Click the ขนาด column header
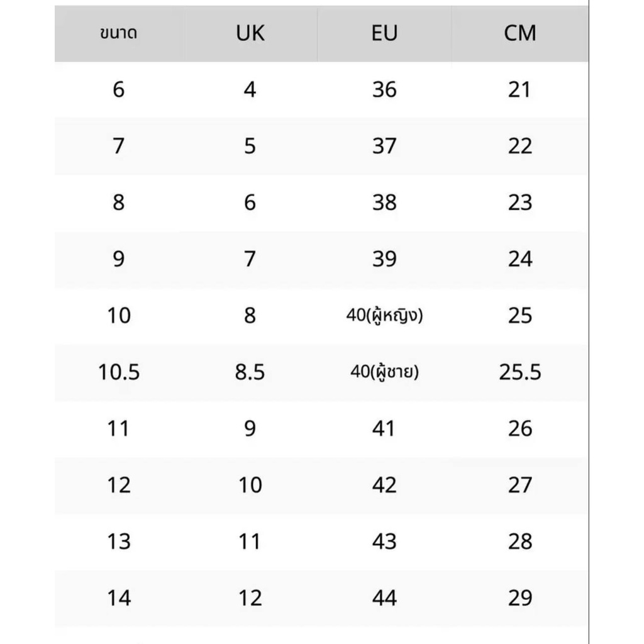The width and height of the screenshot is (644, 644). [x=119, y=33]
